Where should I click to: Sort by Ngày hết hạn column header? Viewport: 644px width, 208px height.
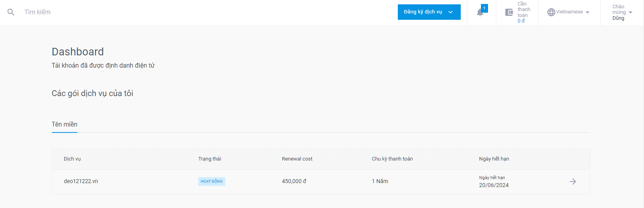click(x=494, y=159)
